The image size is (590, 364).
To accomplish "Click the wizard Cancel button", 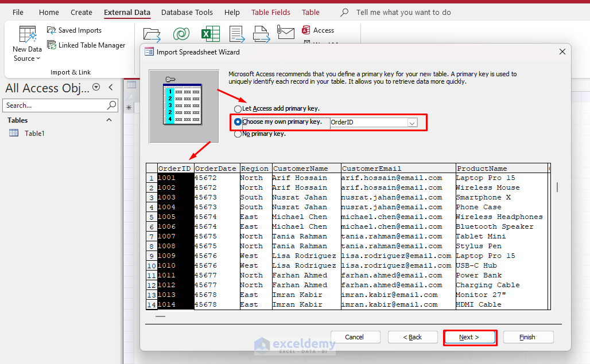I will click(x=355, y=337).
